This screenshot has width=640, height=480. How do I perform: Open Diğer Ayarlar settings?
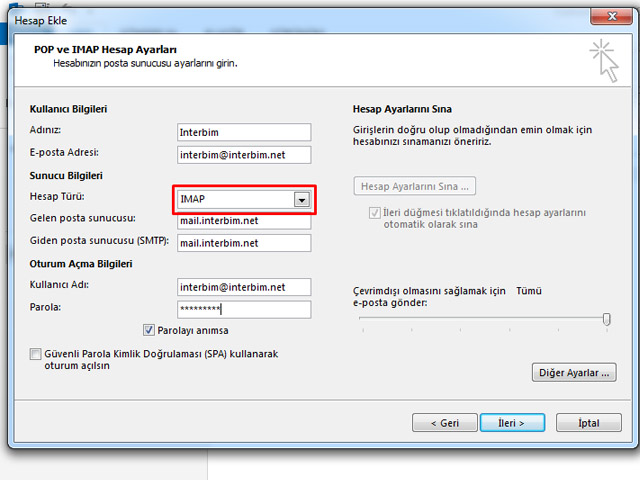coord(573,373)
